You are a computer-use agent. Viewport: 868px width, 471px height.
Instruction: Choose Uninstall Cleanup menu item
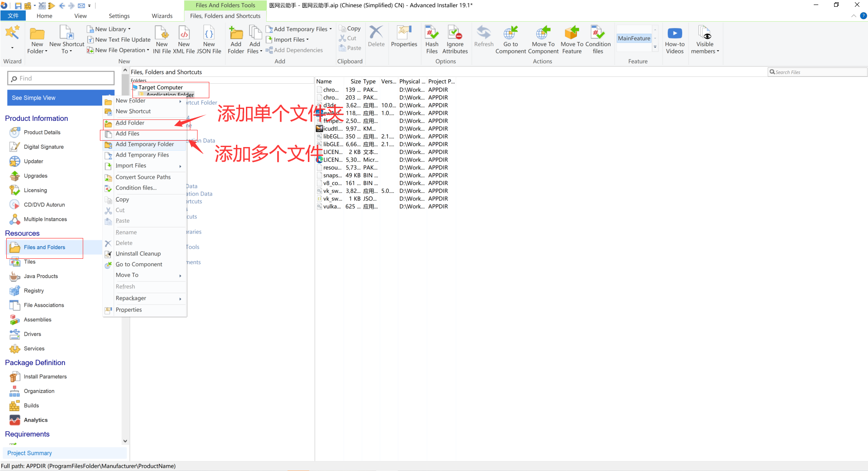(x=145, y=254)
